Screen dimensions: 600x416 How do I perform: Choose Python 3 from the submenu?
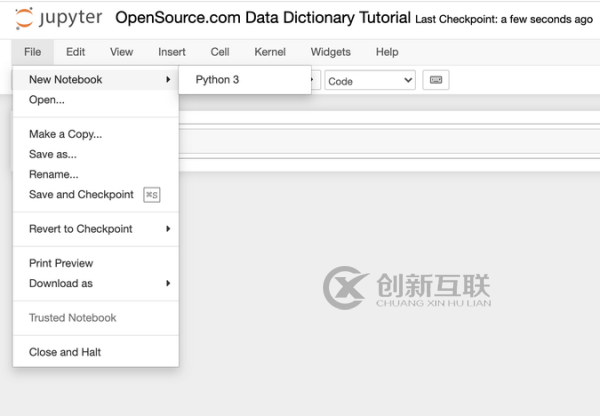tap(245, 80)
